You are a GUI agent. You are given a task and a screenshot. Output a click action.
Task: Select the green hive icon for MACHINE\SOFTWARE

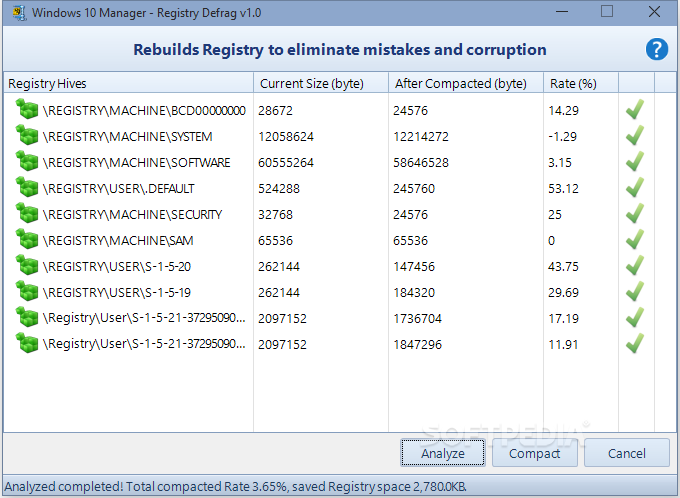pos(27,161)
